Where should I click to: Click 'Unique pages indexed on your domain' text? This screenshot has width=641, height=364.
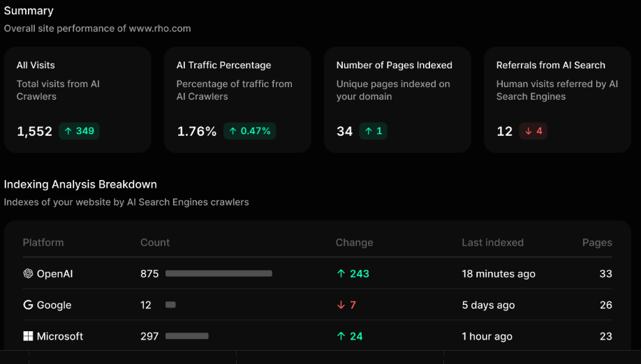pyautogui.click(x=393, y=90)
